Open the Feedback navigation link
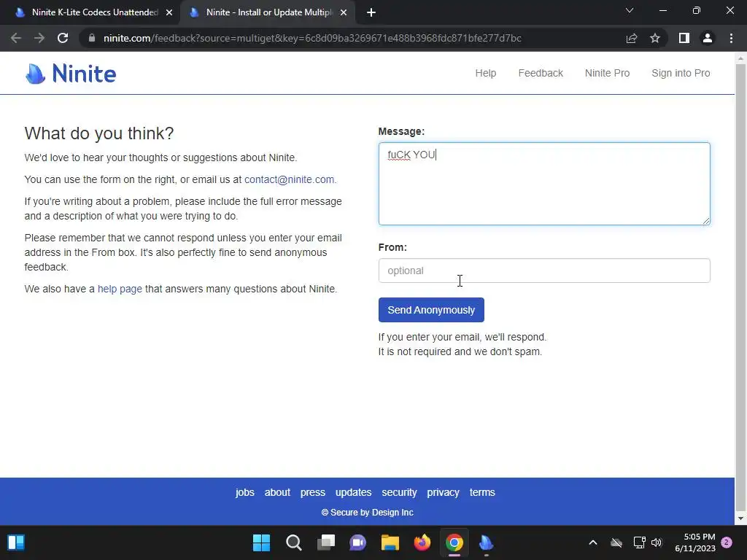 point(541,74)
